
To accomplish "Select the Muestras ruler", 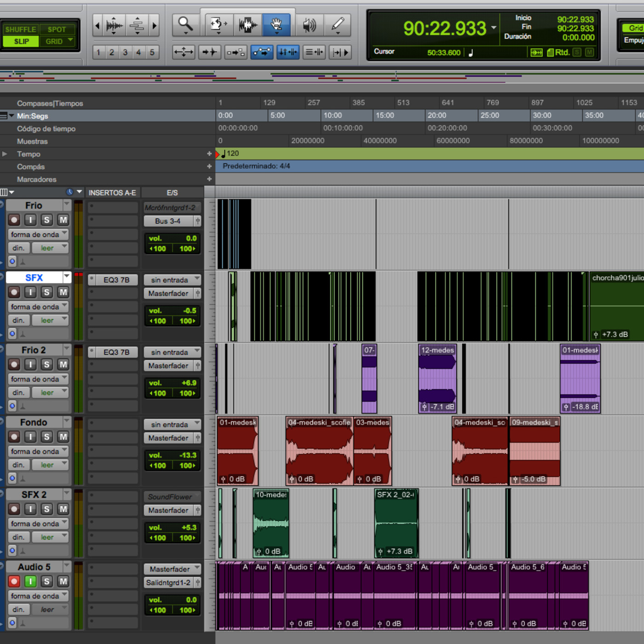I will click(32, 141).
